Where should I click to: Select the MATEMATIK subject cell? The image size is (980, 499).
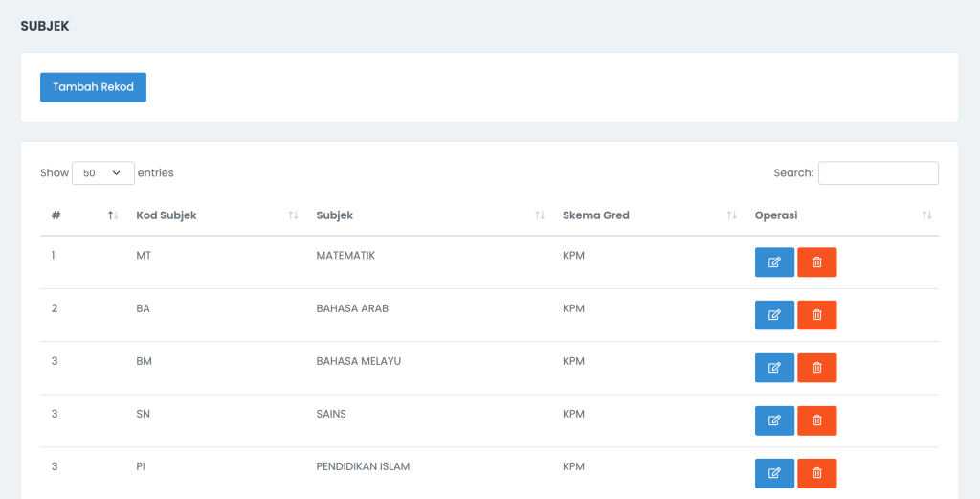pyautogui.click(x=345, y=255)
